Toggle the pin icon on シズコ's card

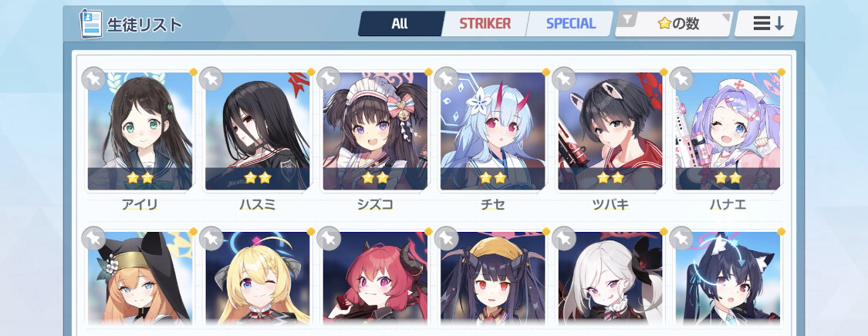(328, 79)
